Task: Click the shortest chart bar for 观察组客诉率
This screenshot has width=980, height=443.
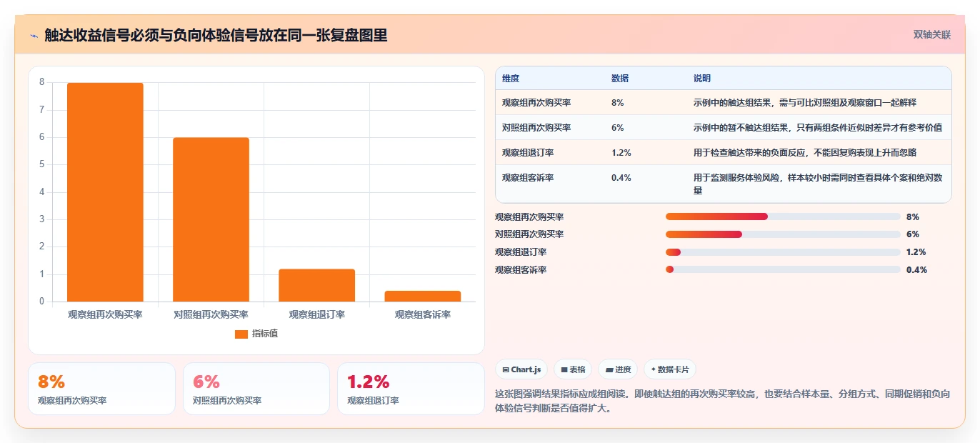Action: [x=422, y=296]
